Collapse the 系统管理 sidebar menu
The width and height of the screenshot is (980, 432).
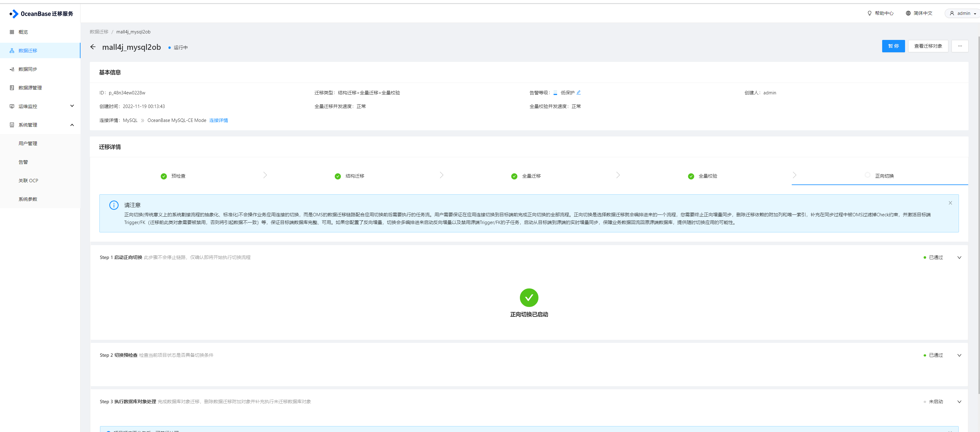tap(72, 125)
